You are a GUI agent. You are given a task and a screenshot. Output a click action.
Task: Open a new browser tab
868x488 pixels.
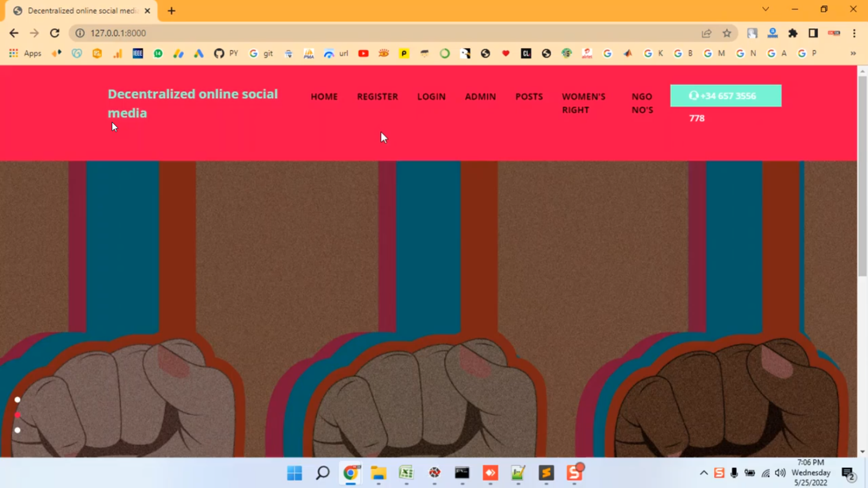171,10
